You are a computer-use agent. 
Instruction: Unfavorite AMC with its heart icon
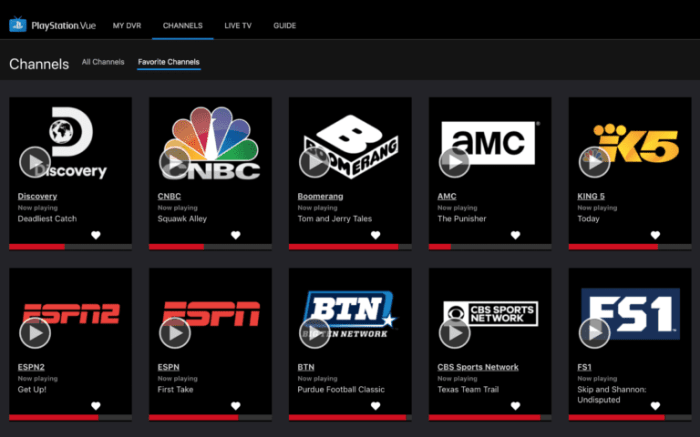[x=515, y=235]
